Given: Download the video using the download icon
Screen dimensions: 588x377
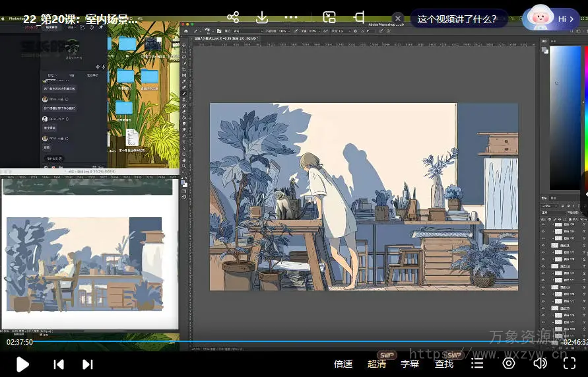Looking at the screenshot, I should click(x=262, y=17).
